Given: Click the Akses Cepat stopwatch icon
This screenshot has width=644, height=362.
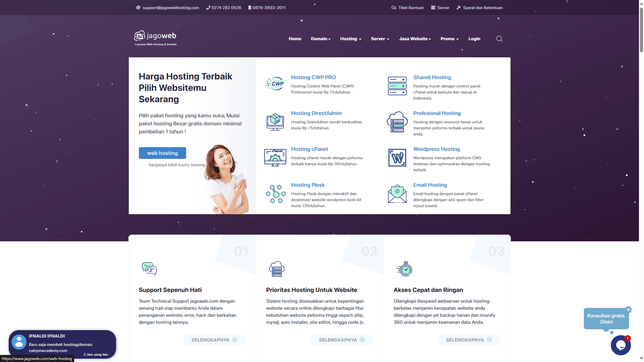Looking at the screenshot, I should tap(405, 269).
